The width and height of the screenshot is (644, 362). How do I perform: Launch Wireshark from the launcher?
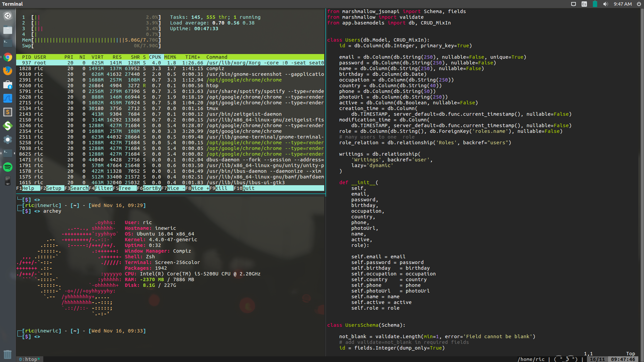coord(8,98)
